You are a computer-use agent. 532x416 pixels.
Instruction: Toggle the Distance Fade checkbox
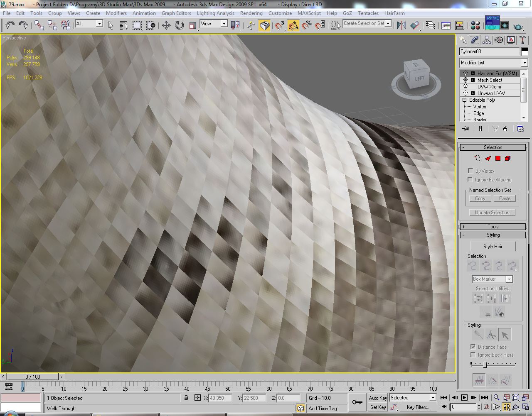coord(473,346)
